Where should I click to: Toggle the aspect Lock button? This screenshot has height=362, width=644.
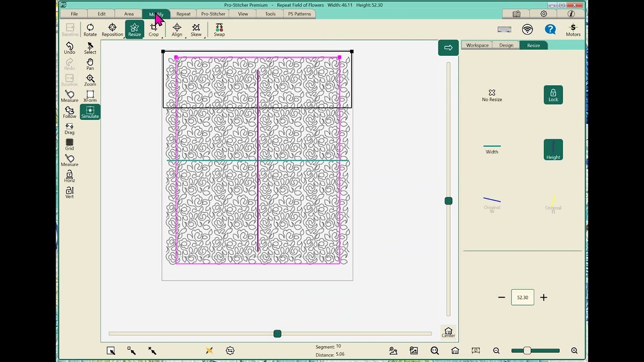[x=553, y=95]
